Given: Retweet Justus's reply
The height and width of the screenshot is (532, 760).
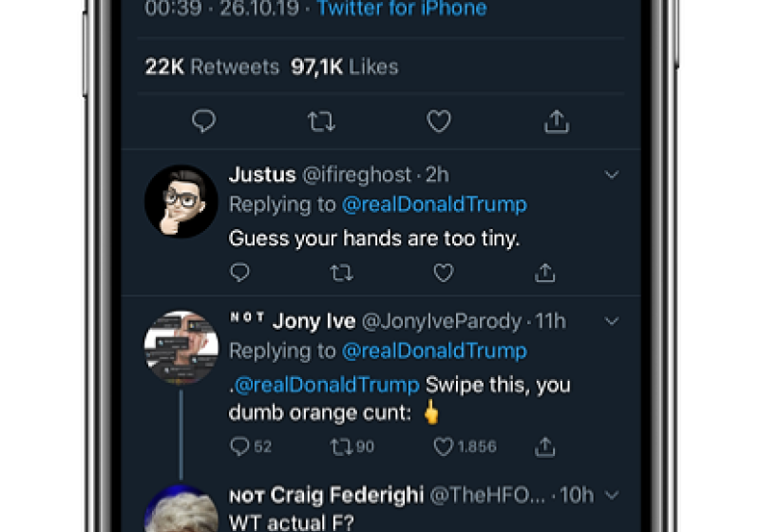Looking at the screenshot, I should coord(341,274).
